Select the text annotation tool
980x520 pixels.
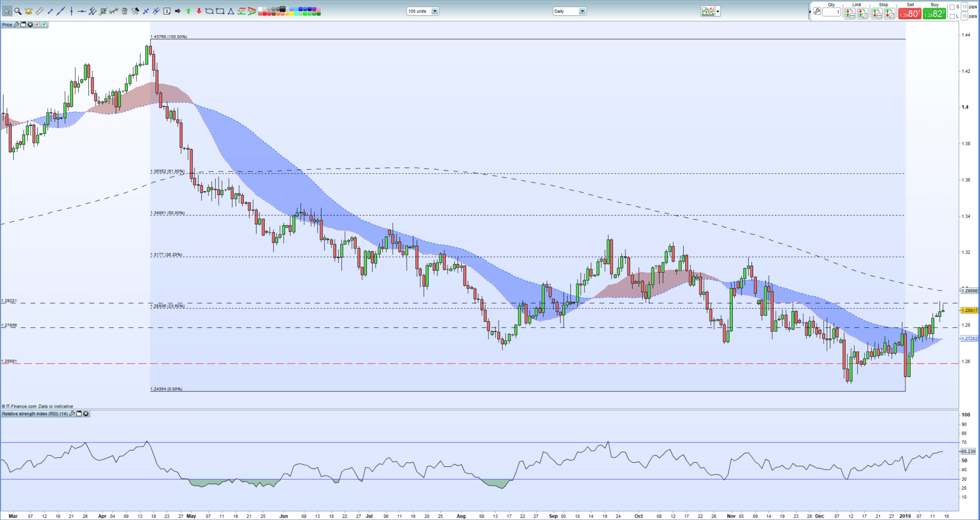pos(167,11)
